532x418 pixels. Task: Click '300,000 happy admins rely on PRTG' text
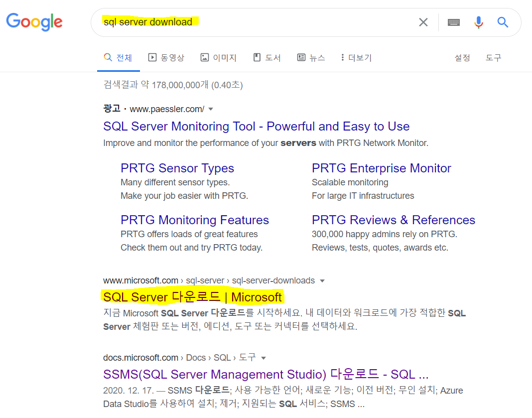click(x=385, y=234)
